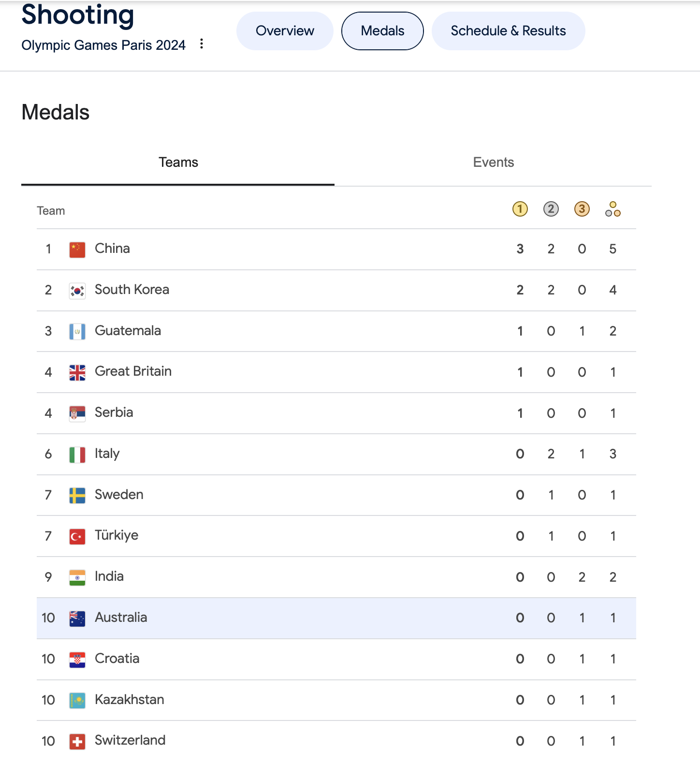Screen dimensions: 700x764
Task: Click the gold medal column icon
Action: pos(520,209)
